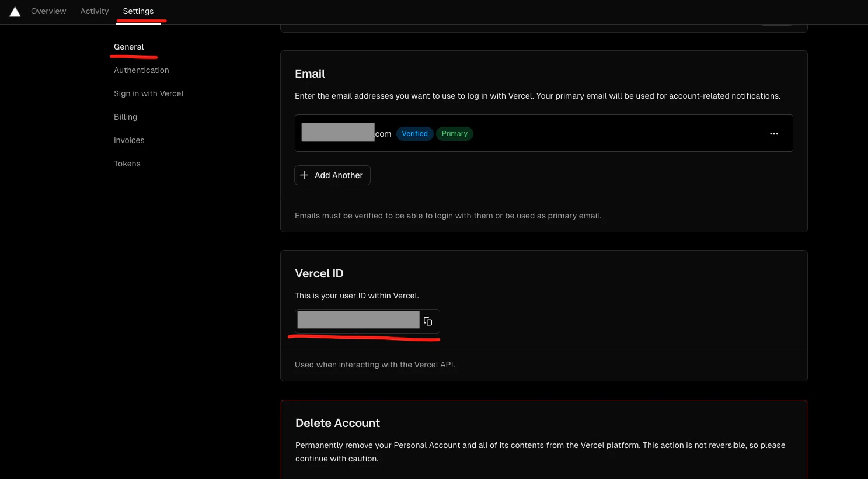
Task: Click the Vercel triangle logo
Action: pyautogui.click(x=15, y=12)
